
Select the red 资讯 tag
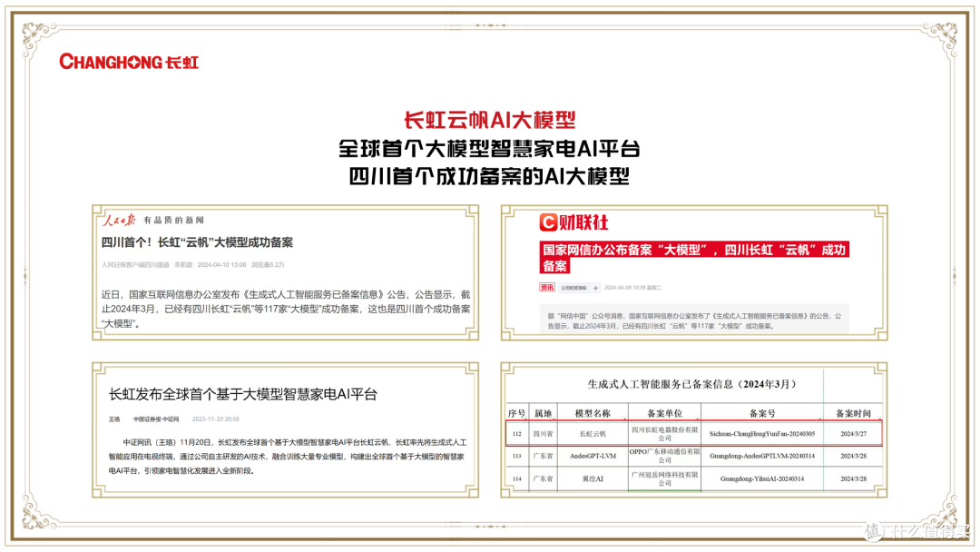[x=547, y=288]
